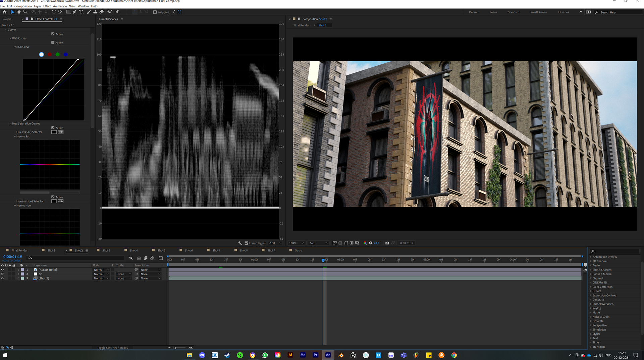Select the Clone Stamp tool
644x360 pixels.
tap(95, 12)
